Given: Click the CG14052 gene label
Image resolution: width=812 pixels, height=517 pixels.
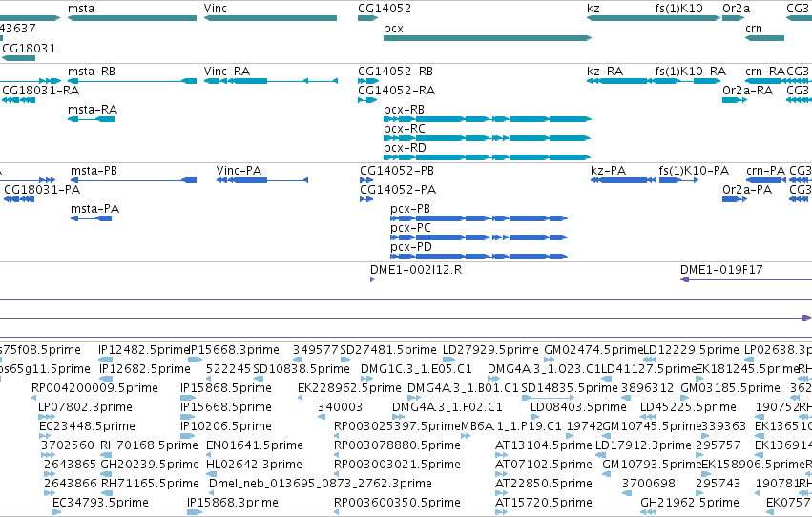Looking at the screenshot, I should (385, 9).
